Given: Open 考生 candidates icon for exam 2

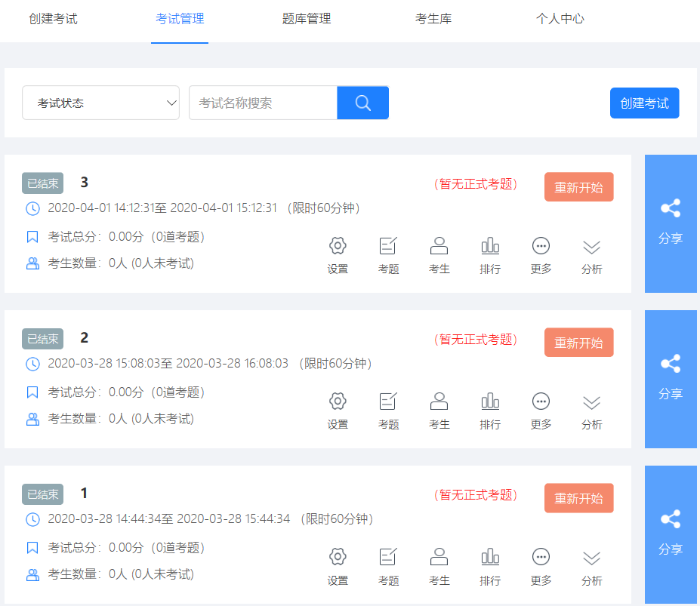Looking at the screenshot, I should pyautogui.click(x=439, y=401).
